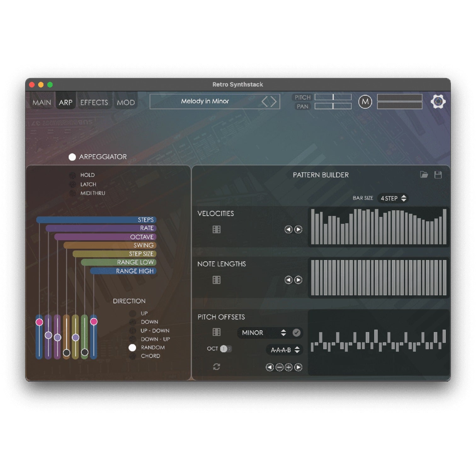476x476 pixels.
Task: Select the CHORD direction
Action: [x=133, y=356]
